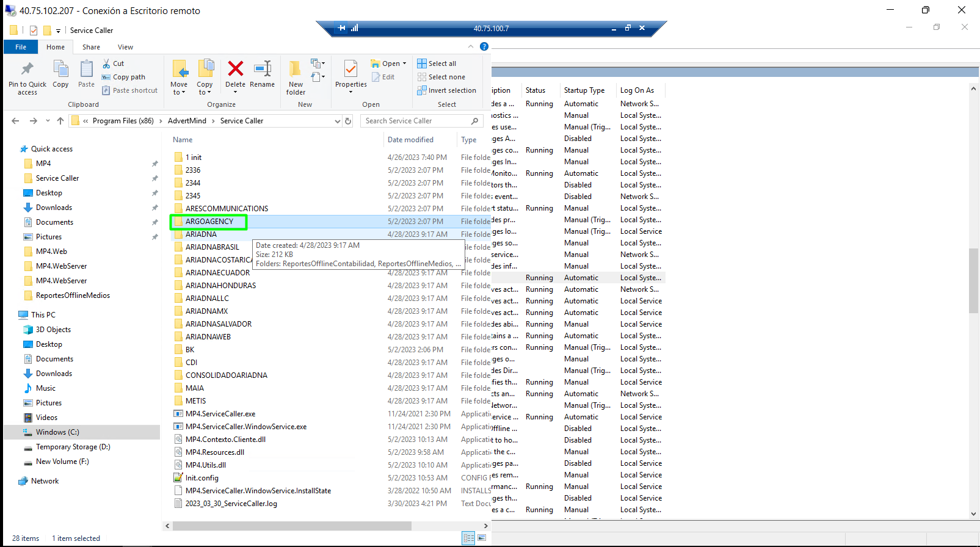This screenshot has height=547, width=980.
Task: Select the Init.config file
Action: point(201,478)
